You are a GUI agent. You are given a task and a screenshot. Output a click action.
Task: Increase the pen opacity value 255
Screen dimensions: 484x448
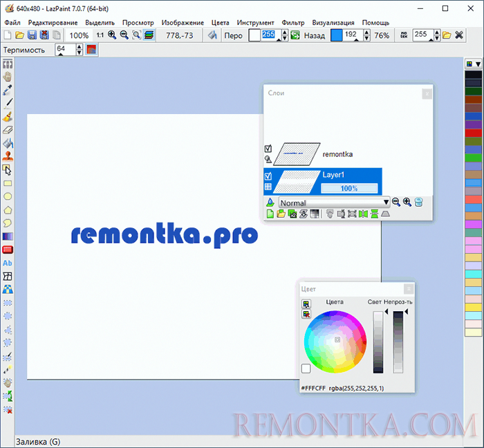(x=285, y=32)
